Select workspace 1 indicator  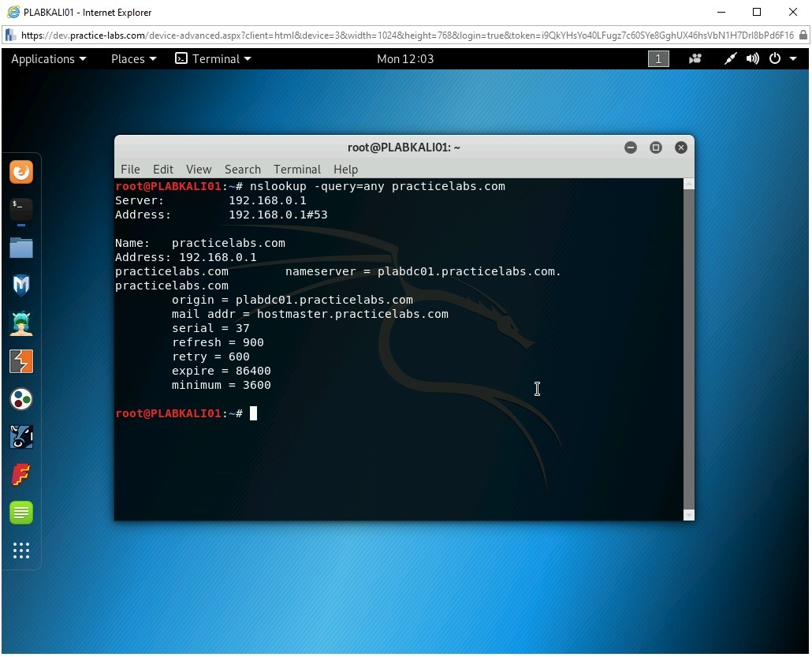658,58
